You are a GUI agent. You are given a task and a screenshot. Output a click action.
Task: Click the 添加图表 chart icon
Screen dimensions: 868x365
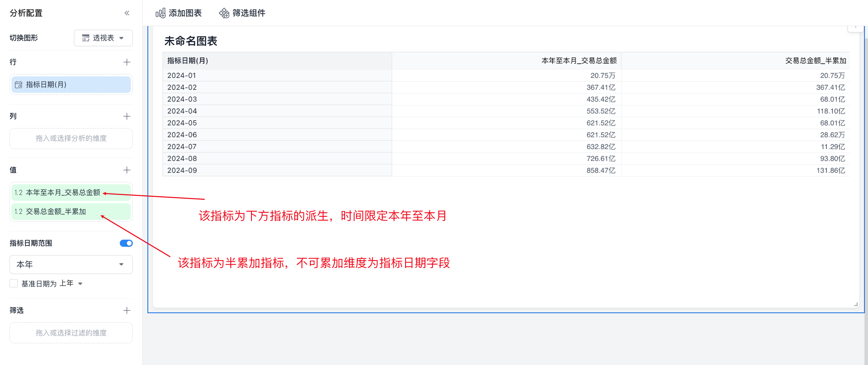(160, 13)
